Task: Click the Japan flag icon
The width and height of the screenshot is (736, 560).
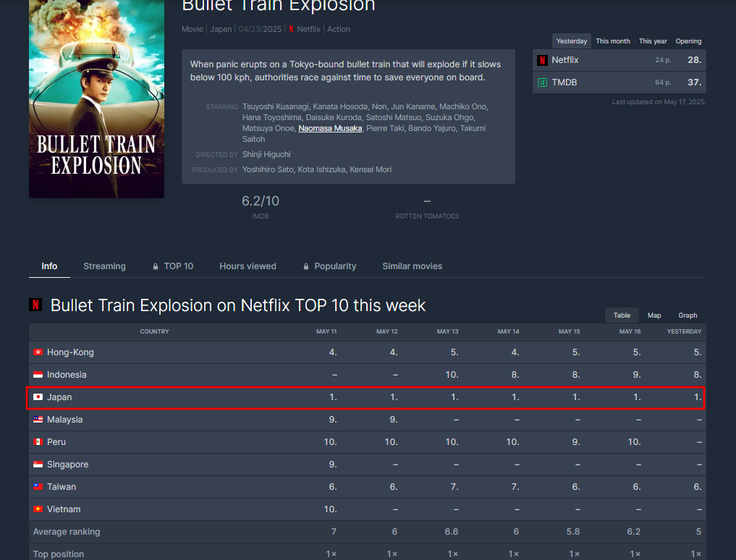Action: (38, 397)
